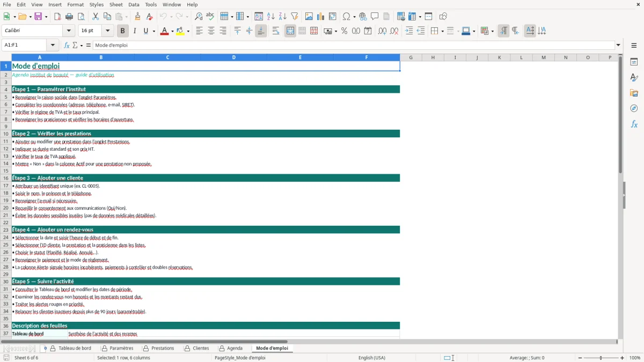Viewport: 644px width, 362px height.
Task: Toggle Print Preview
Action: [x=81, y=17]
